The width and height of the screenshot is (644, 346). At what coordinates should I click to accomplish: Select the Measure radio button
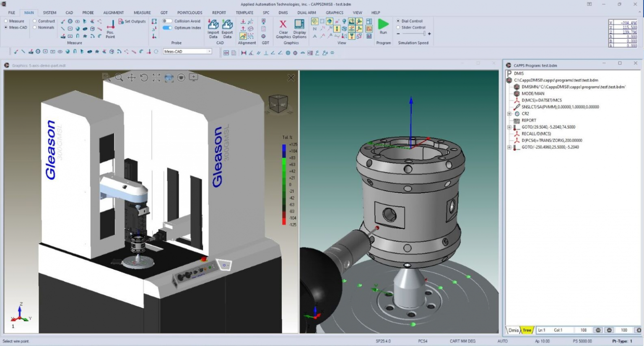tap(6, 21)
